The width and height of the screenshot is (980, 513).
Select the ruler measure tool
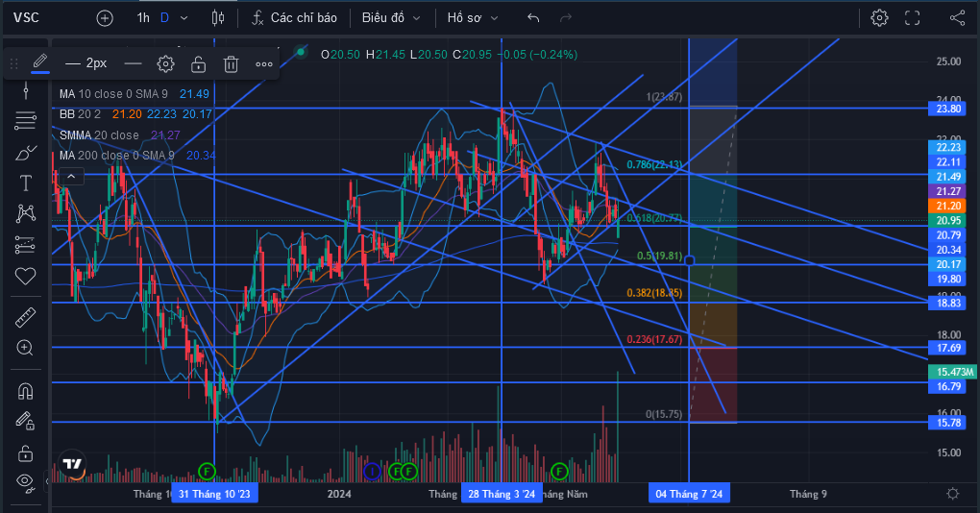pos(26,317)
